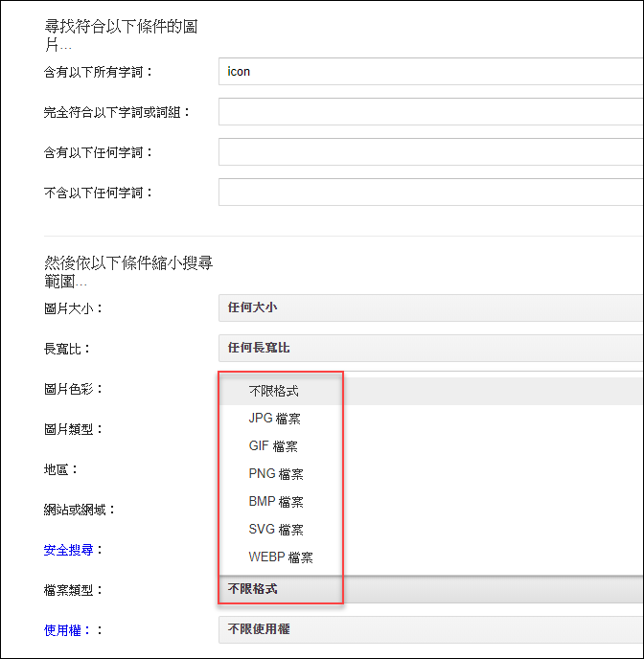644x659 pixels.
Task: Click the 圖片大小 label text
Action: click(73, 308)
